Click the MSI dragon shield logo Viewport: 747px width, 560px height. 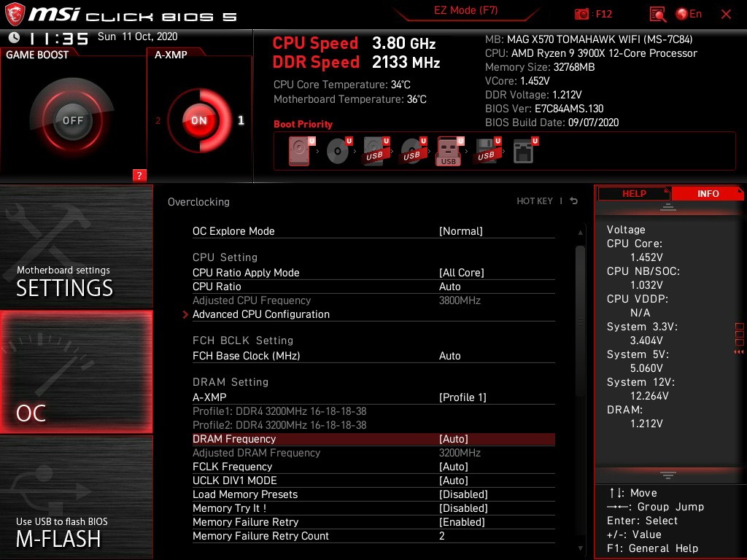pos(15,15)
